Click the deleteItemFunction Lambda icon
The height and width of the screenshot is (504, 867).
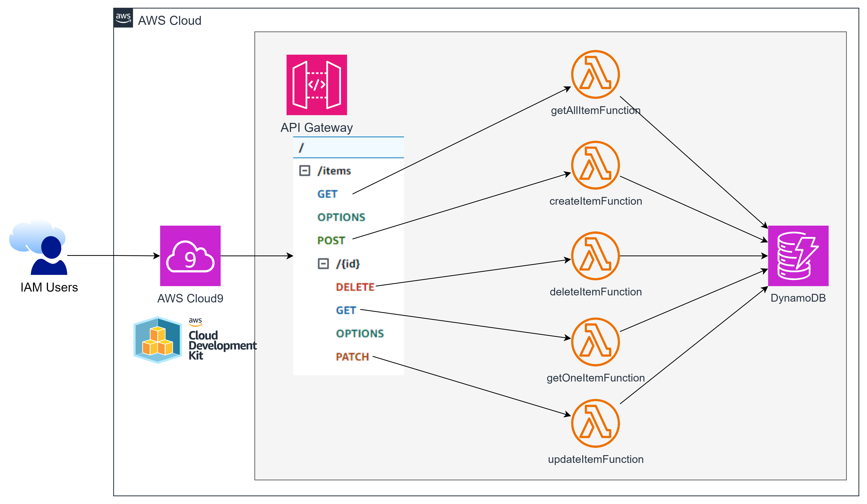coord(595,256)
